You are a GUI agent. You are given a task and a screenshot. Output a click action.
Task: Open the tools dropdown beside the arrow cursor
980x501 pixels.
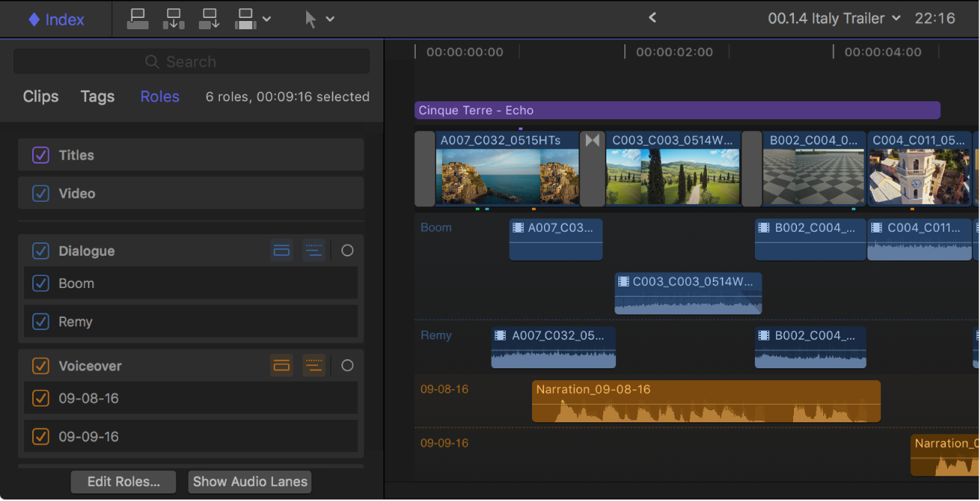tap(331, 18)
